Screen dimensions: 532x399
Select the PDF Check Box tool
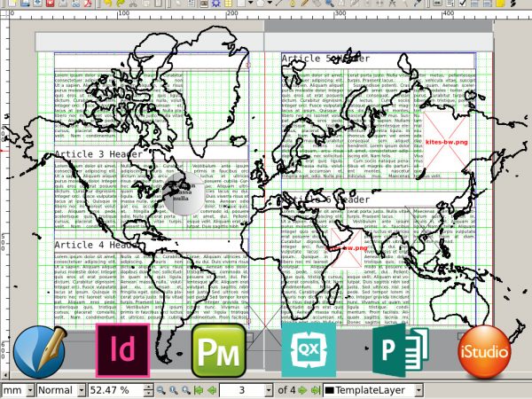click(463, 3)
